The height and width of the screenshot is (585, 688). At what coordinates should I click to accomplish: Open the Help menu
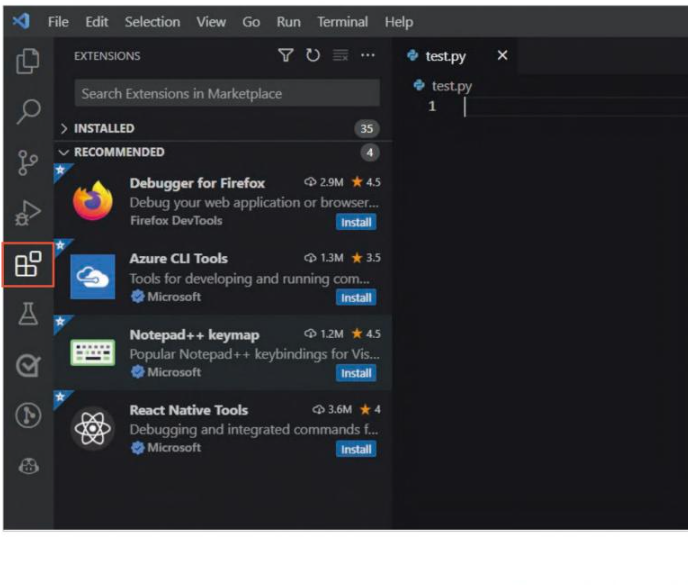pyautogui.click(x=399, y=22)
